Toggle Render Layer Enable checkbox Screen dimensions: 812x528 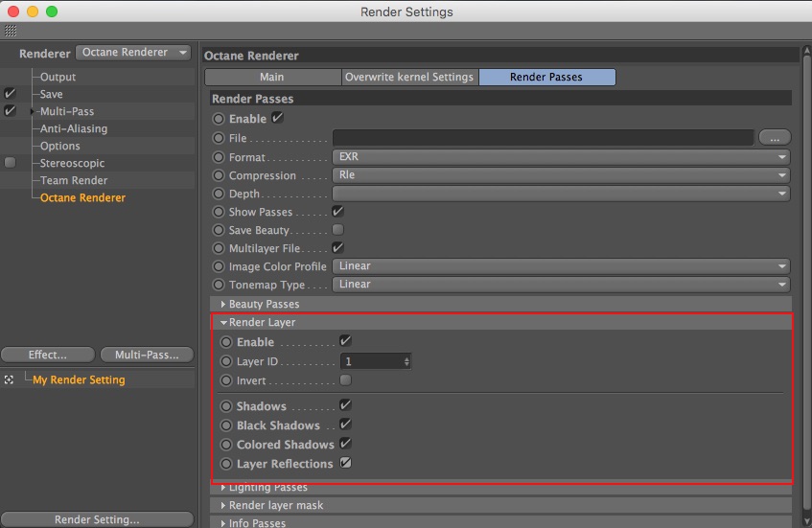345,340
